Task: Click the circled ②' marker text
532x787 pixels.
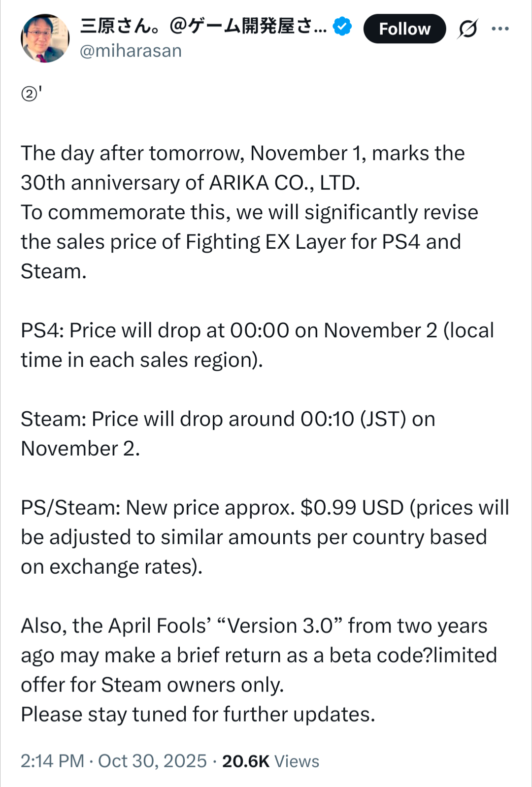Action: [31, 93]
